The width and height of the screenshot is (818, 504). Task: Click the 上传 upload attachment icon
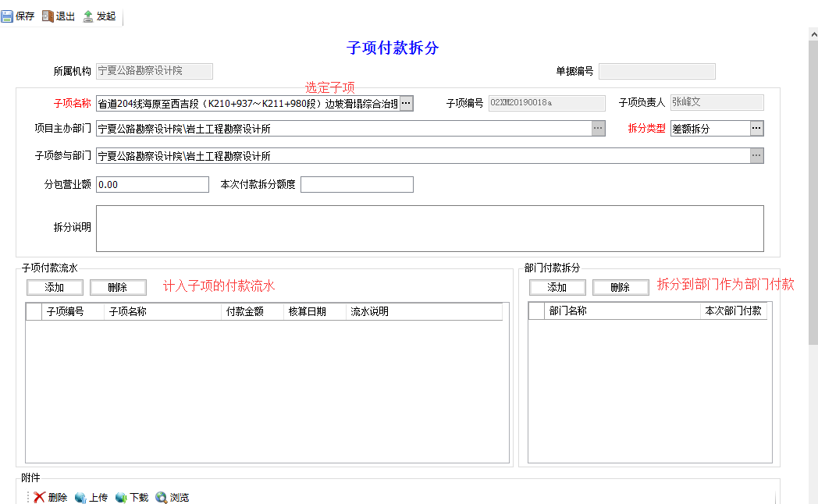pos(80,497)
